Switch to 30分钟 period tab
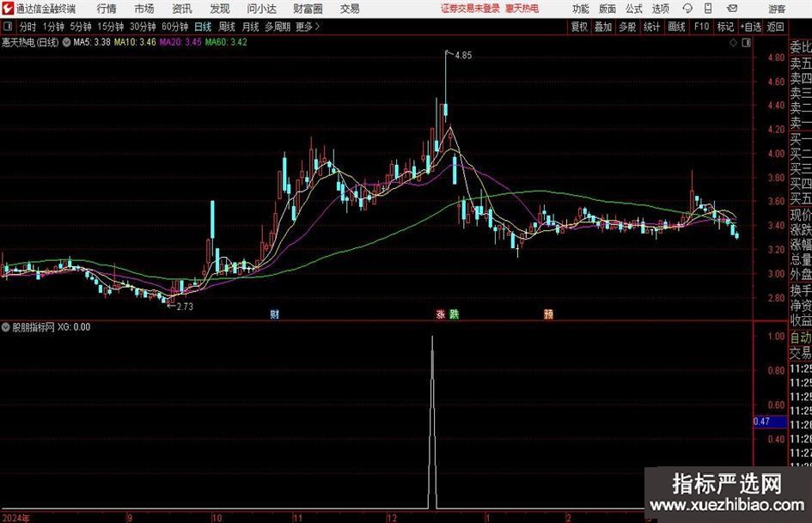 tap(143, 27)
